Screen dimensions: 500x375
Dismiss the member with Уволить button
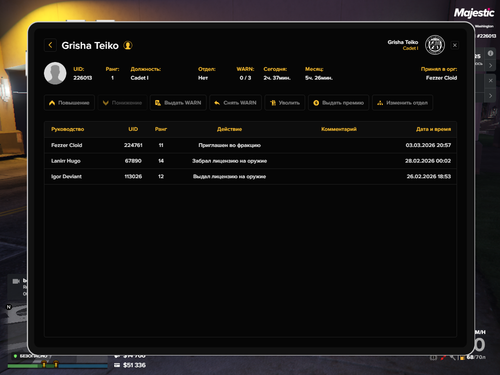tap(285, 103)
